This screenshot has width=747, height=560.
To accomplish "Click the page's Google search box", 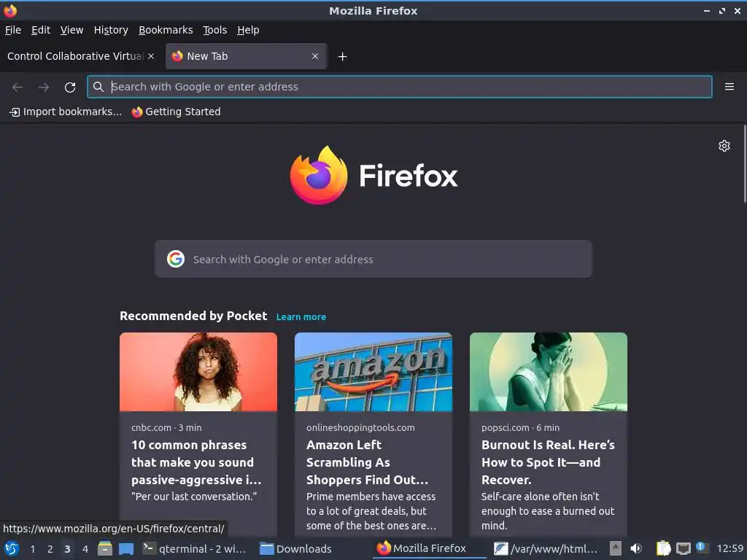I will [373, 259].
